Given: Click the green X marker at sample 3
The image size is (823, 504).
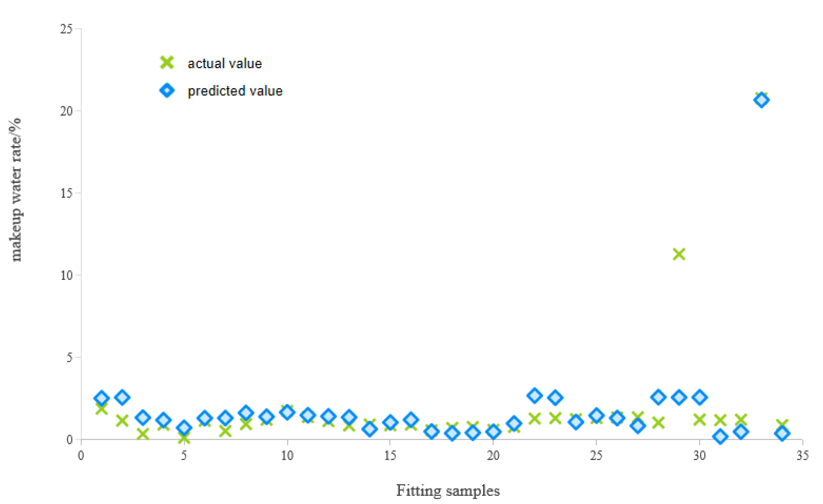Looking at the screenshot, I should (x=143, y=434).
